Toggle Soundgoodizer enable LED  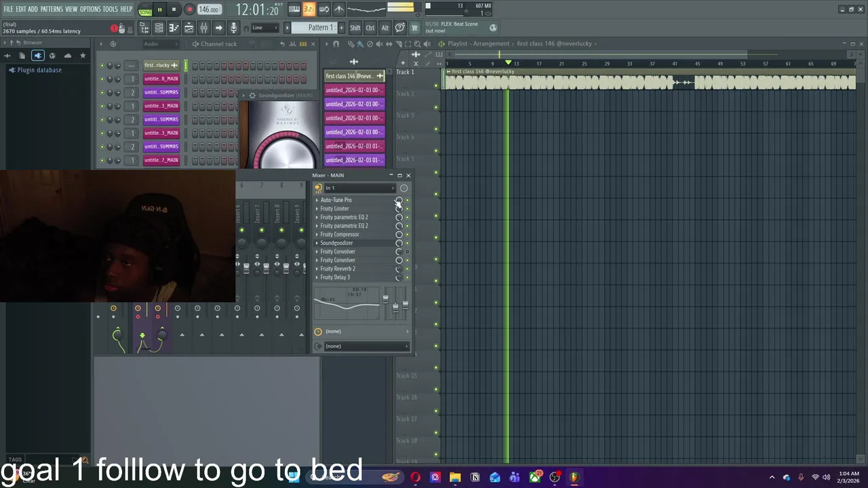[407, 243]
